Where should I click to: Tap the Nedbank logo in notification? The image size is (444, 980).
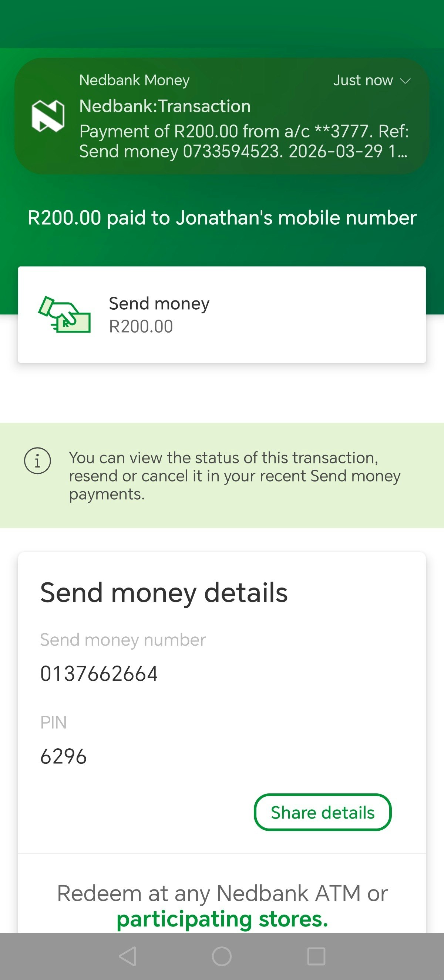click(48, 116)
